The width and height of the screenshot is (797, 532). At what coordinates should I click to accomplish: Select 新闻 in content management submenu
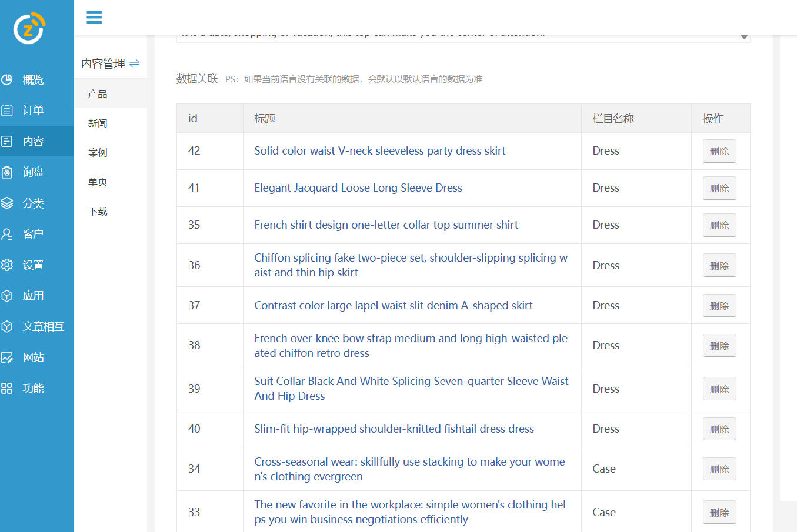(111, 123)
